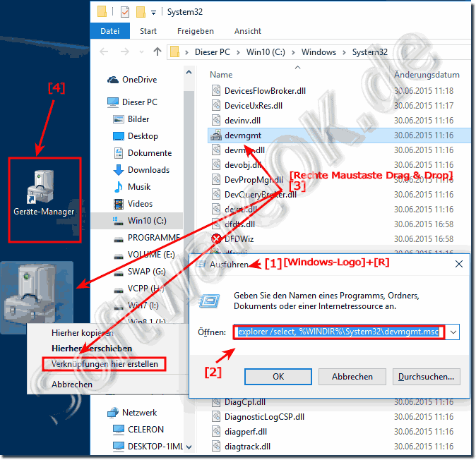
Task: Click Windows breadcrumb in address bar
Action: click(x=319, y=52)
